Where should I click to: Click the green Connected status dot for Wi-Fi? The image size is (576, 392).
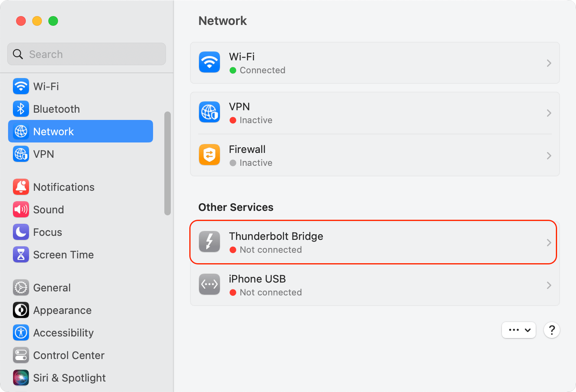click(x=233, y=70)
